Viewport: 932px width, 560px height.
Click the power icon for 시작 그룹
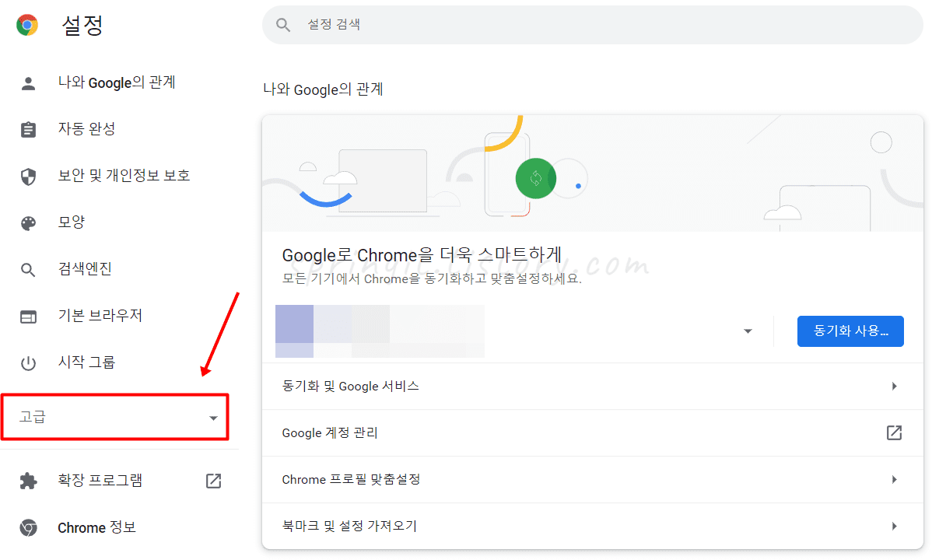28,362
